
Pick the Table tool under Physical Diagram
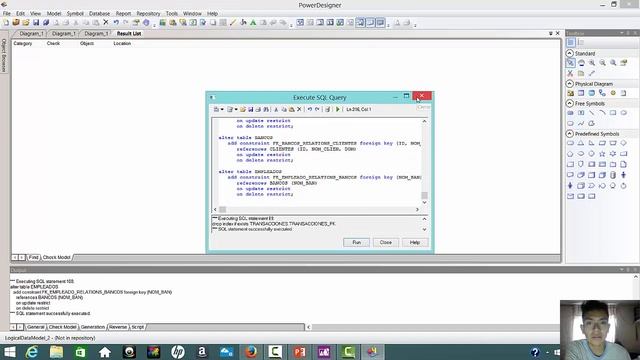point(581,93)
